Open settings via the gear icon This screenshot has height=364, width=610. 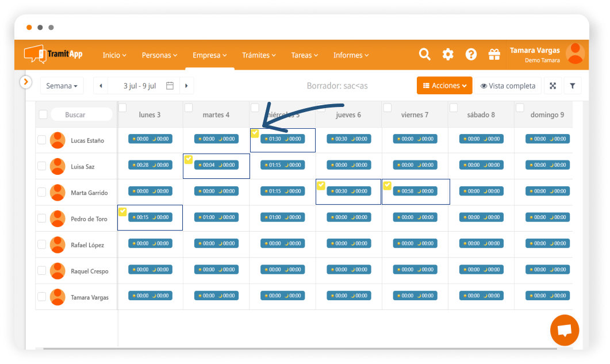[x=448, y=55]
